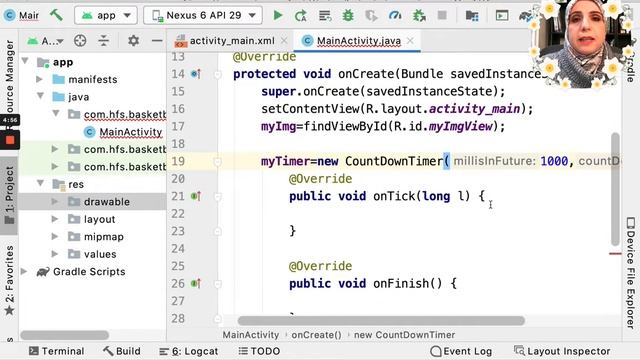Click the editor vertical scrollbar
640x360 pixels.
click(x=615, y=189)
